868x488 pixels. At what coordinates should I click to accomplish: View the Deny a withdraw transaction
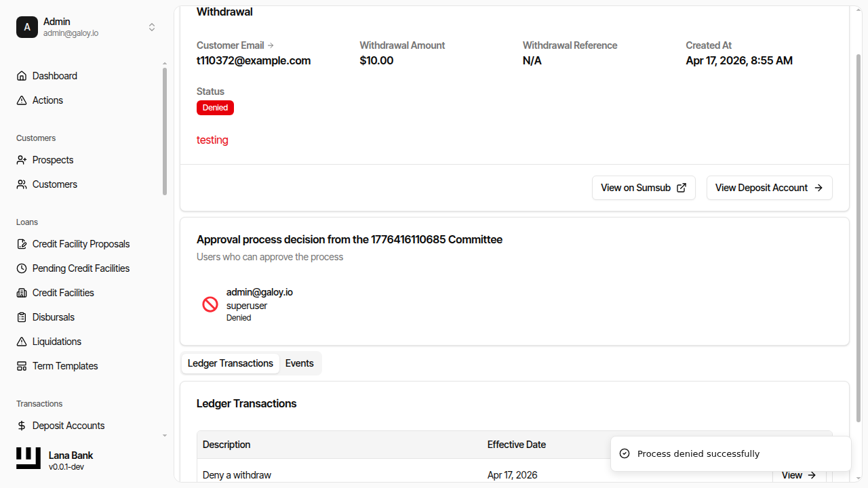click(798, 475)
